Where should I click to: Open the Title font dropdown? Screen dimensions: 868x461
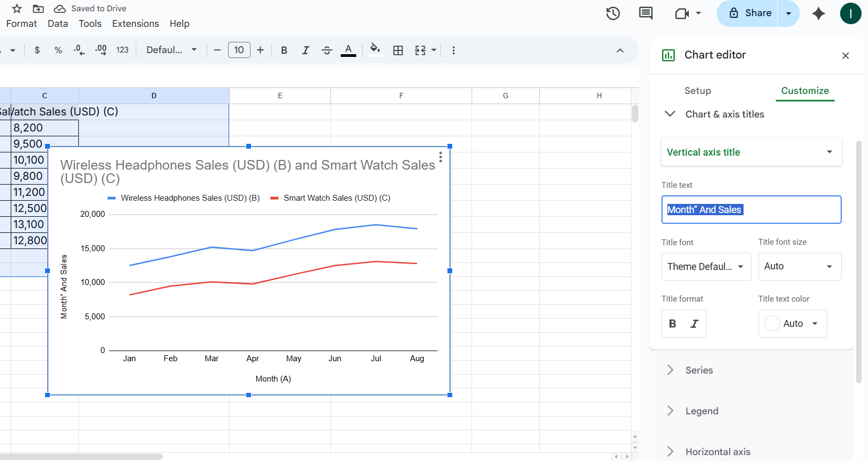[705, 267]
